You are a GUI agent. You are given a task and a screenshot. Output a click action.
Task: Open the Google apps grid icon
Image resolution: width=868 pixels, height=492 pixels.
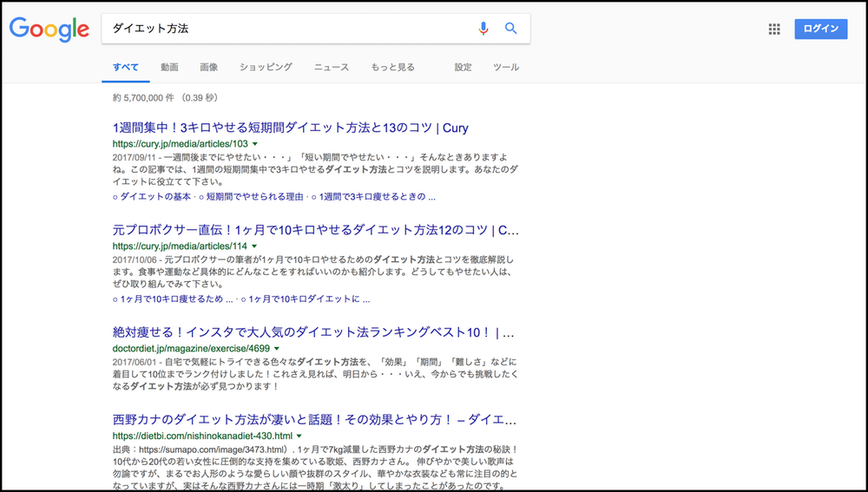coord(774,30)
